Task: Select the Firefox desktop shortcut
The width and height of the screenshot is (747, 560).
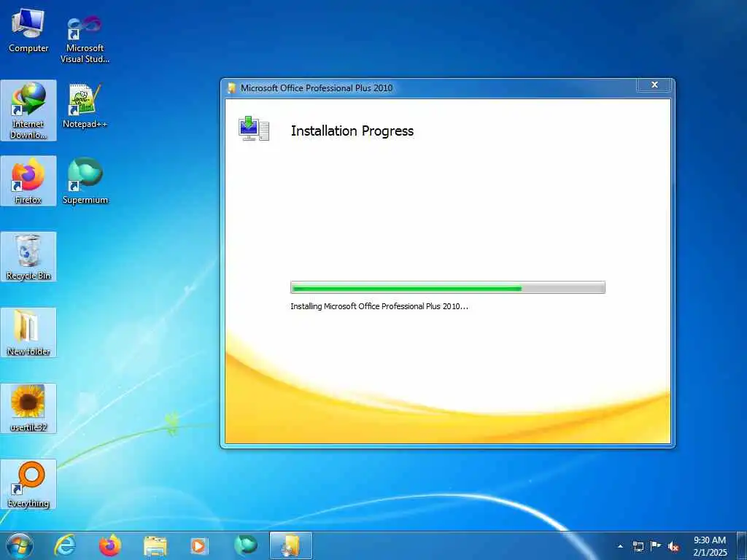Action: coord(28,181)
